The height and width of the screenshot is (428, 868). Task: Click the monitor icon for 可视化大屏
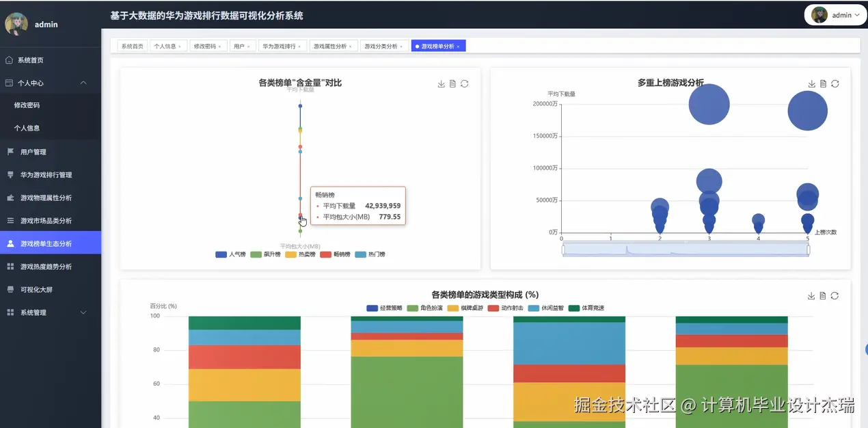10,289
